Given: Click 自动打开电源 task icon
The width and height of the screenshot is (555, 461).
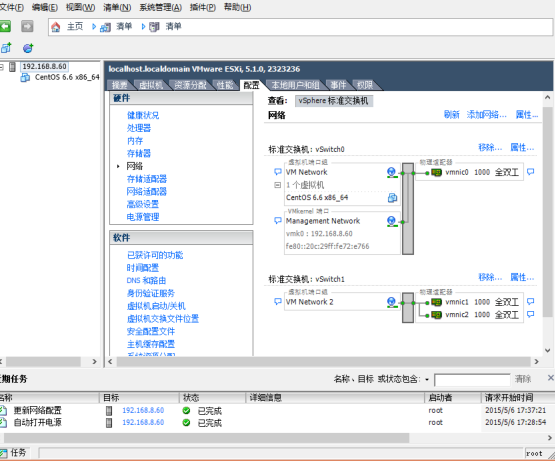Looking at the screenshot, I should click(x=3, y=422).
